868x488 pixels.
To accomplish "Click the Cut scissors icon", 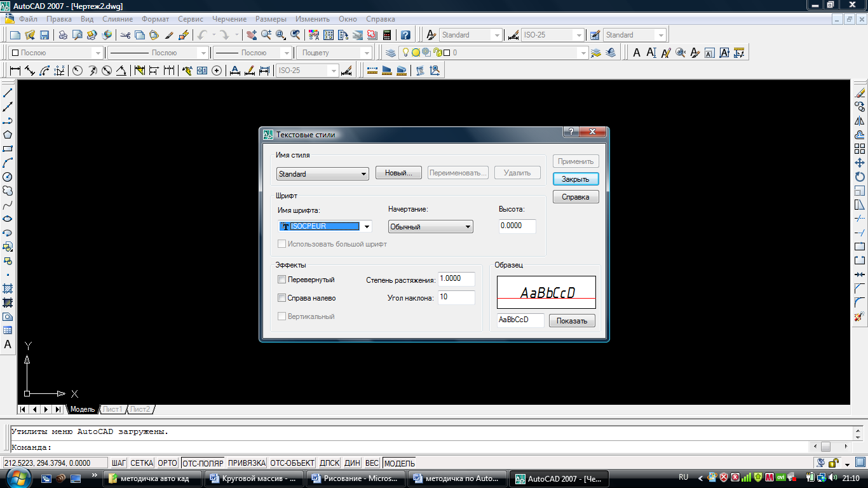I will point(125,35).
